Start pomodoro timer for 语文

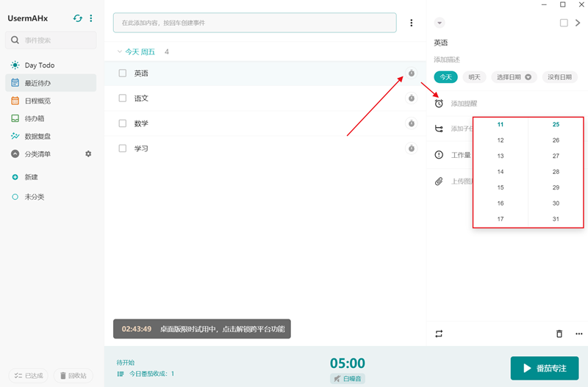click(412, 98)
